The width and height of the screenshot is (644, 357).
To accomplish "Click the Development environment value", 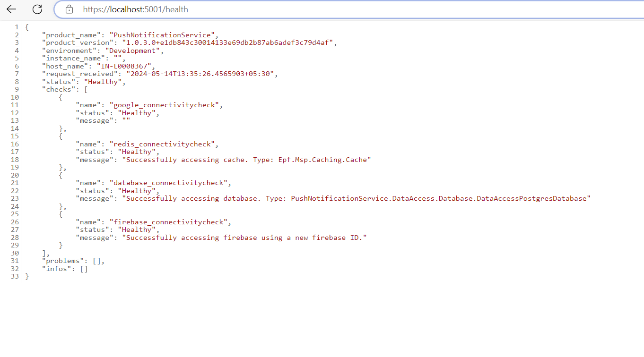I will coord(132,50).
